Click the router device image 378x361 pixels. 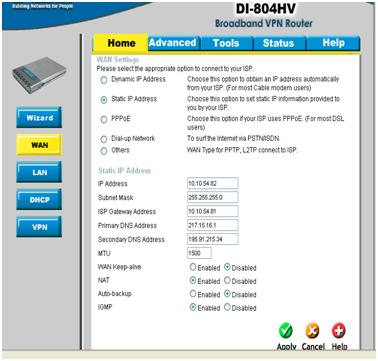tap(39, 75)
